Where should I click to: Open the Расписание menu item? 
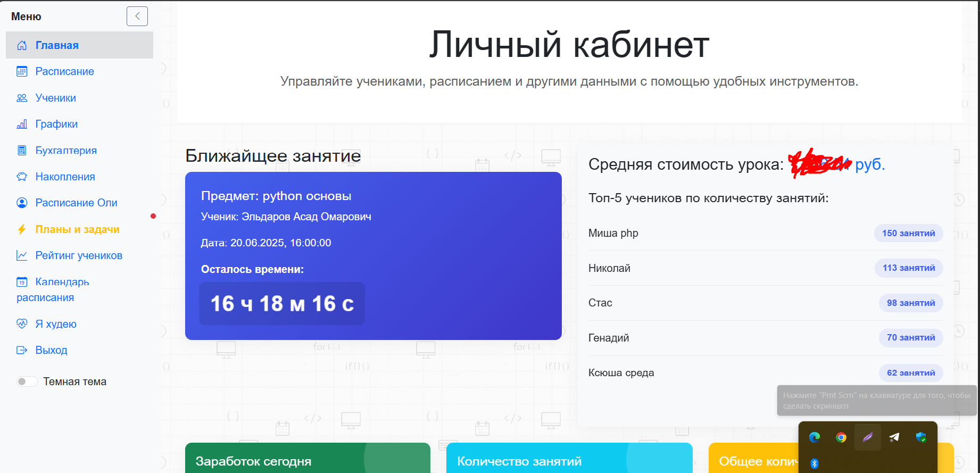tap(79, 71)
